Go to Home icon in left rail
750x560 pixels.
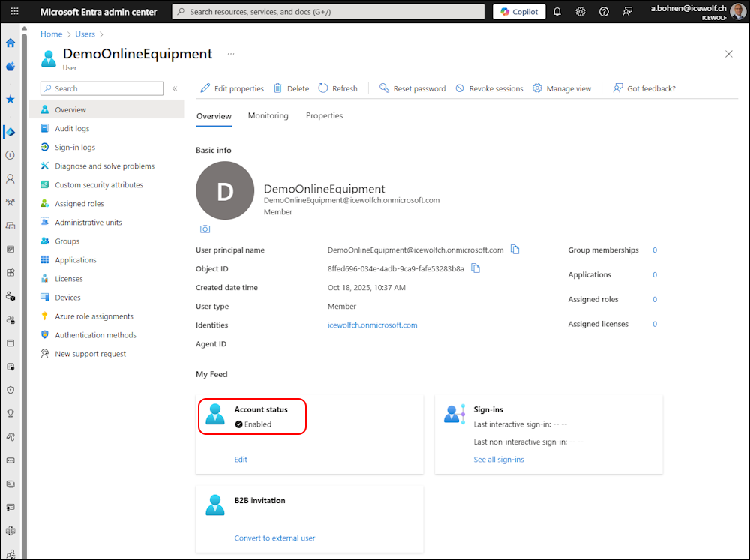click(x=10, y=43)
